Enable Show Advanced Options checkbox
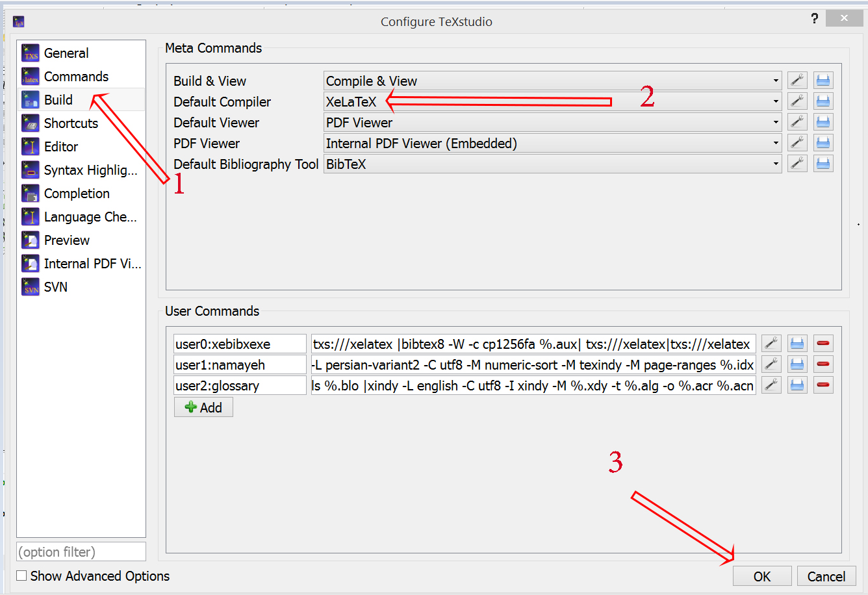 [22, 576]
